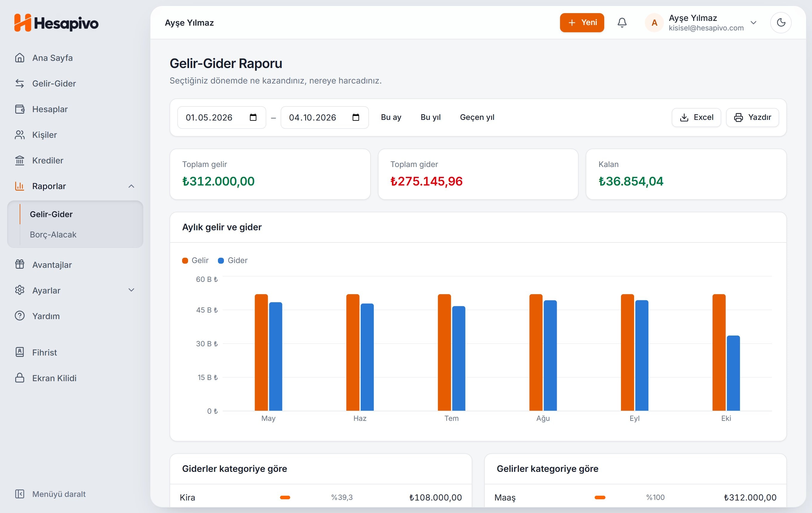Click the end date field 04.10.2026

[x=325, y=117]
